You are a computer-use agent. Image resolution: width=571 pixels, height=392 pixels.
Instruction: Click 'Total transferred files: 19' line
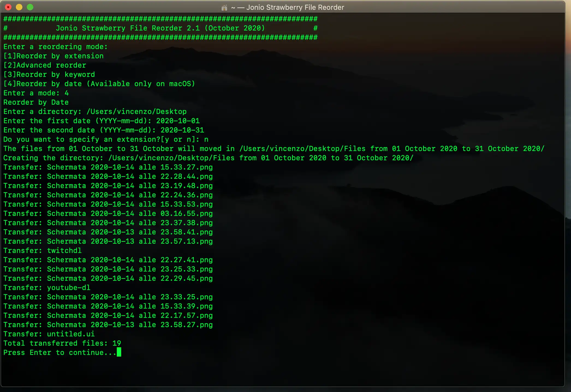coord(62,343)
